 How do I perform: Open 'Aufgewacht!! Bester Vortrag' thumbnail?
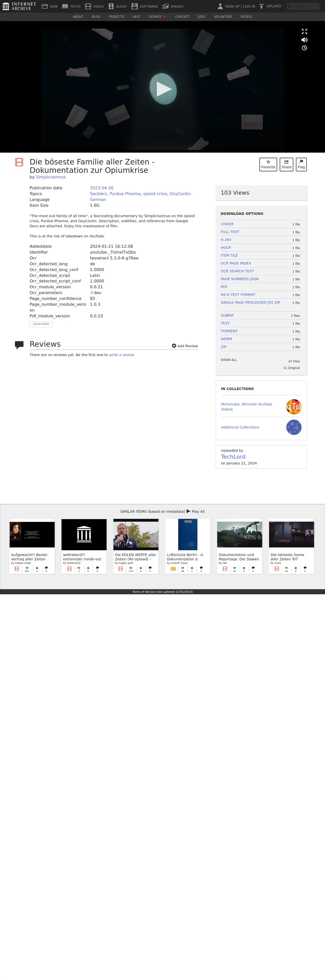coord(32,535)
